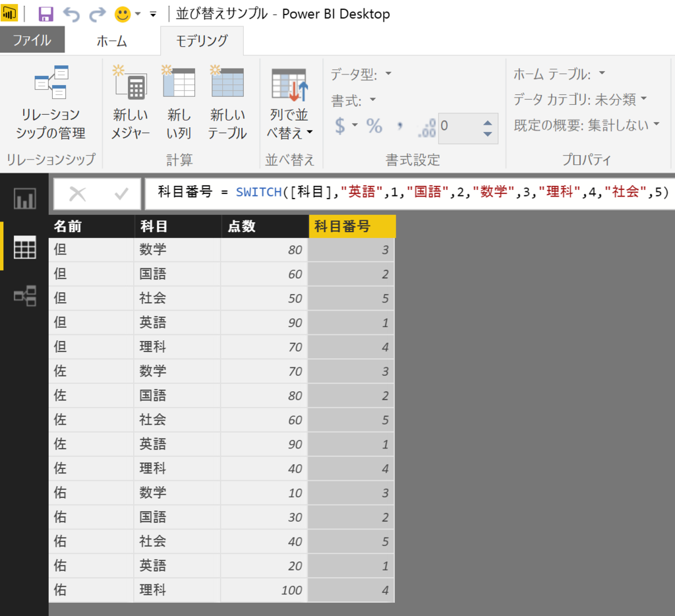This screenshot has height=616, width=675.
Task: Commit the formula with checkmark icon
Action: pos(121,194)
